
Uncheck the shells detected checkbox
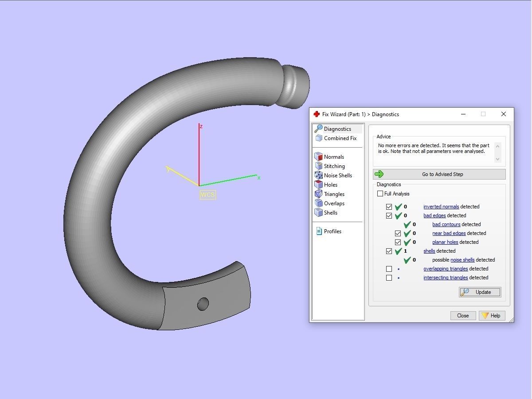(x=389, y=251)
